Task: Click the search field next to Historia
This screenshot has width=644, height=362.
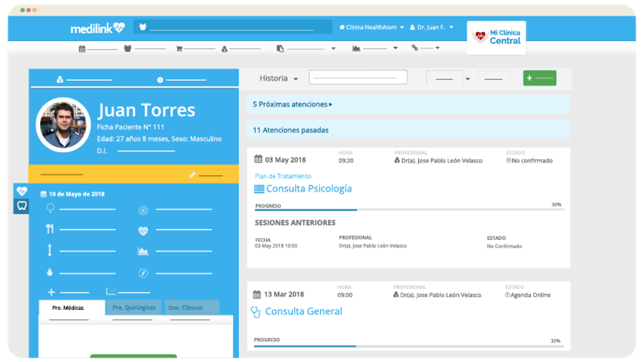Action: [x=358, y=77]
